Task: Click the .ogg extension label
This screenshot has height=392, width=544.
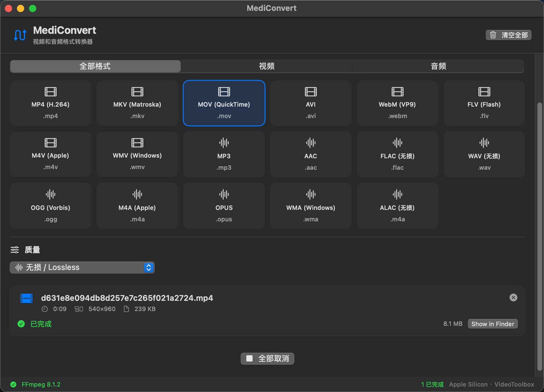Action: 50,219
